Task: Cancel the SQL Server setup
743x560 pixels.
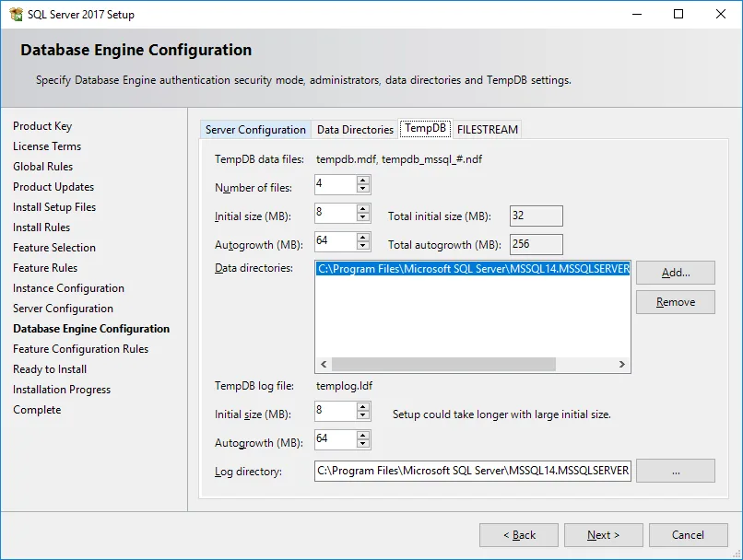Action: point(688,535)
